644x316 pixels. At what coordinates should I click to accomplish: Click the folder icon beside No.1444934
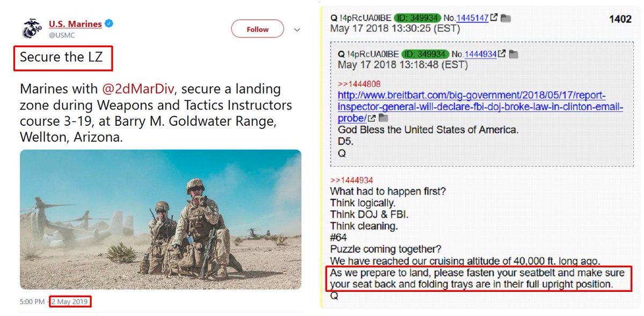[x=514, y=54]
